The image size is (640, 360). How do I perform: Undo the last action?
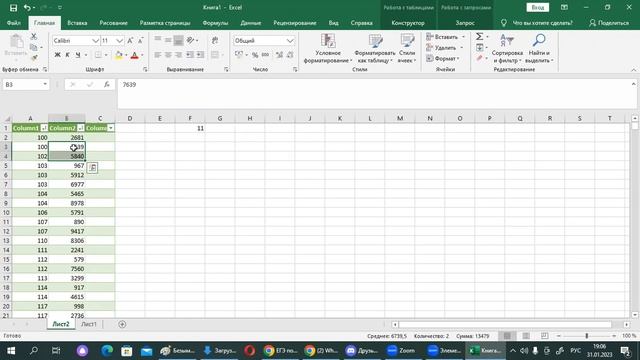coord(27,8)
